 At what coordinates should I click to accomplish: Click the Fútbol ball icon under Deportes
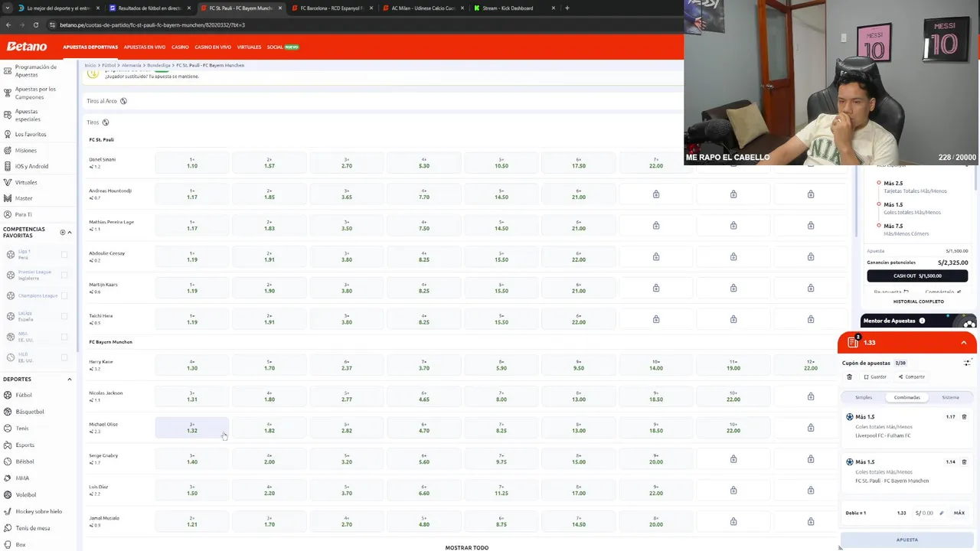[x=7, y=395]
